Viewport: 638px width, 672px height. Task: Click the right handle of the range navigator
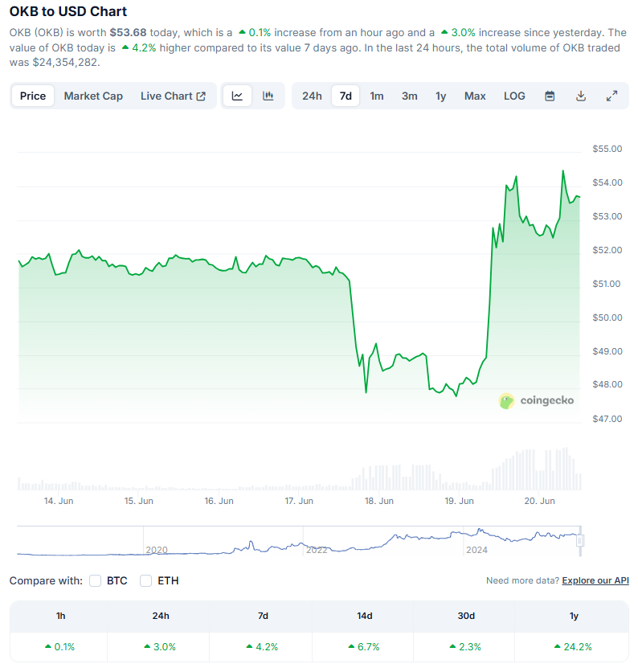[580, 540]
